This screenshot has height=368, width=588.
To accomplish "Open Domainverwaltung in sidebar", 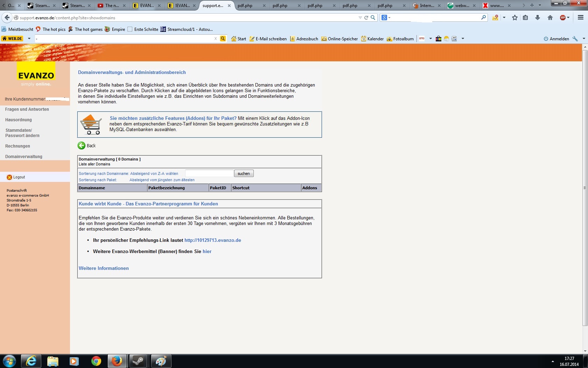I will click(x=24, y=157).
